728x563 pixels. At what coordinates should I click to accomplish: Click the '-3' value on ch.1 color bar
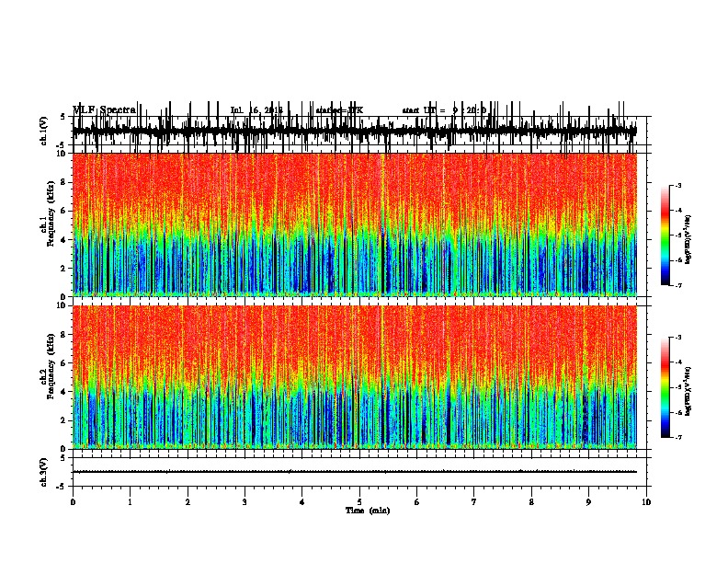[x=678, y=185]
